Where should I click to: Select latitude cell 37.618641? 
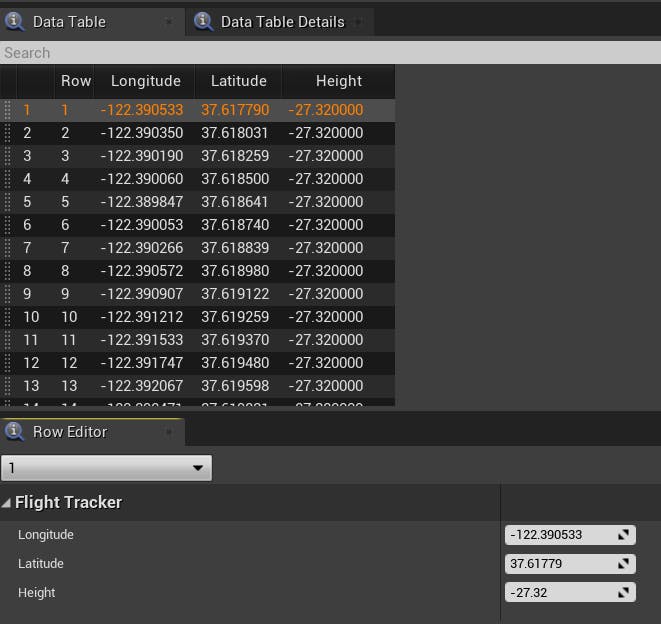pos(235,202)
